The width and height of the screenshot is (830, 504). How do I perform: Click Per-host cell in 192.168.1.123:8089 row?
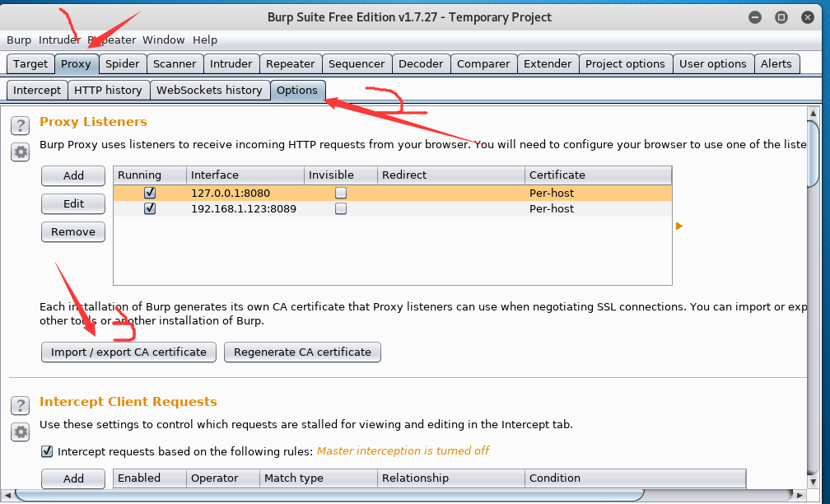[598, 208]
